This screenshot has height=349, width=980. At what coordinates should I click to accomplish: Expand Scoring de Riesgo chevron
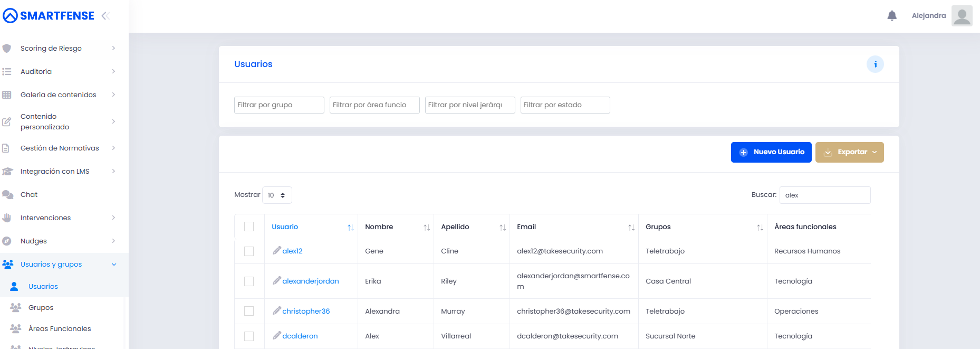coord(113,48)
